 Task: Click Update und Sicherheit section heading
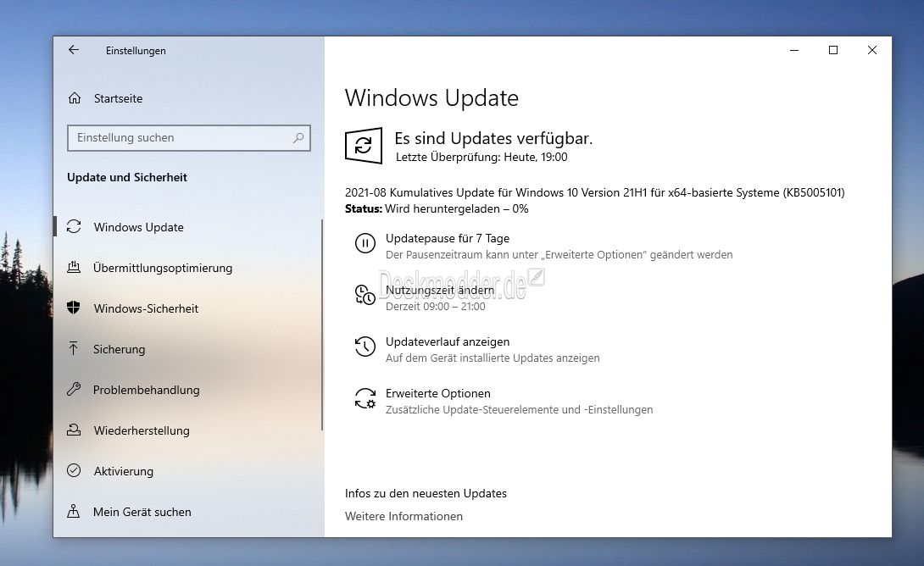[x=126, y=177]
